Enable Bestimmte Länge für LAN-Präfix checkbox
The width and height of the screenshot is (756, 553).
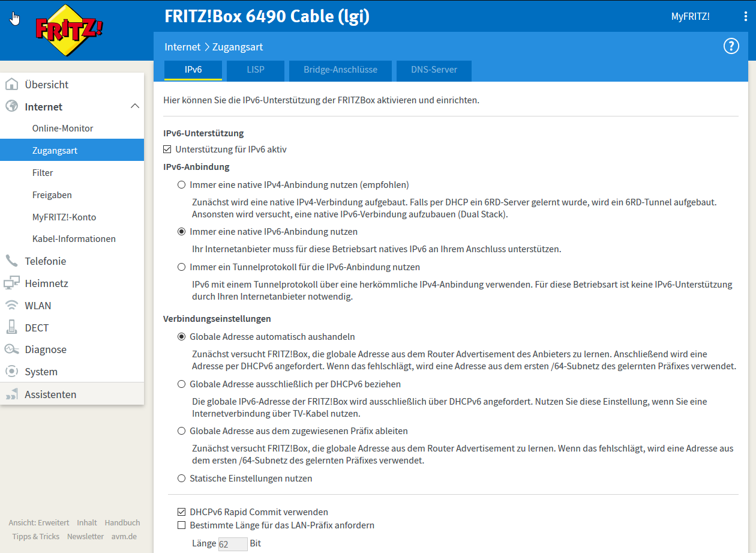click(x=182, y=525)
